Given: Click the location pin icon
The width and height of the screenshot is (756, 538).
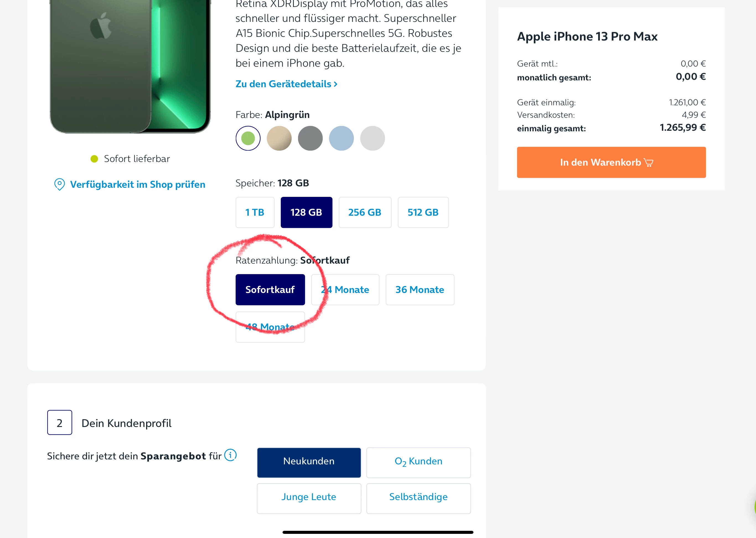Looking at the screenshot, I should [x=59, y=184].
